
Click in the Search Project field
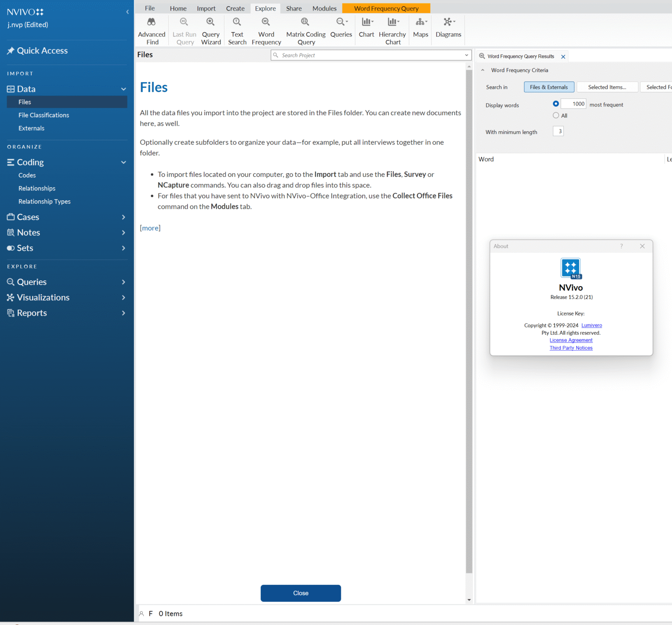[371, 55]
